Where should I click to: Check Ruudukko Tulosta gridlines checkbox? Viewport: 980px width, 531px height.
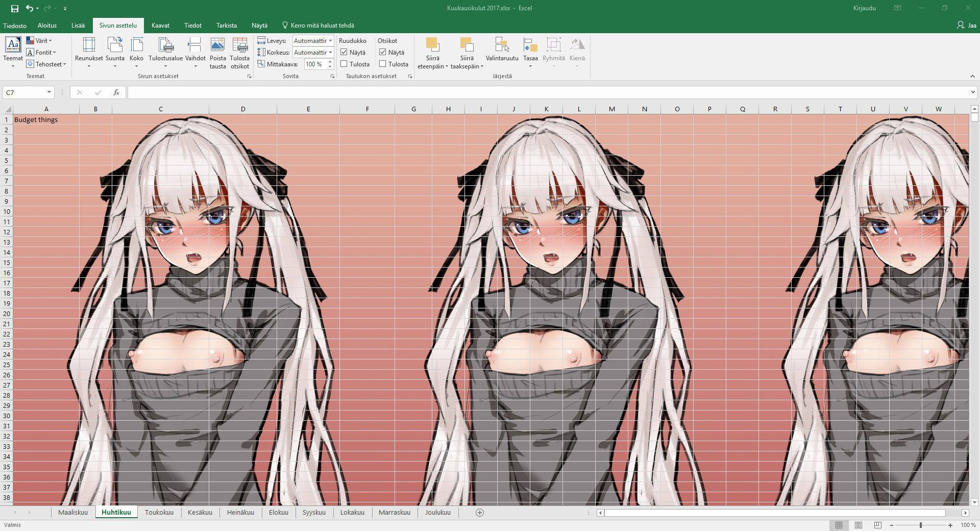point(344,64)
